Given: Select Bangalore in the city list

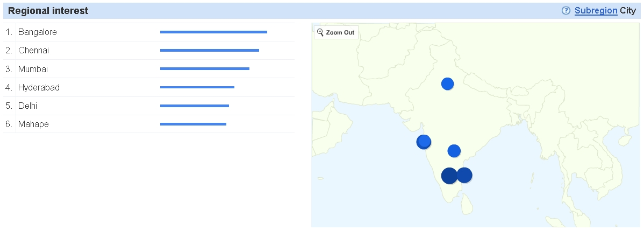Looking at the screenshot, I should [38, 32].
